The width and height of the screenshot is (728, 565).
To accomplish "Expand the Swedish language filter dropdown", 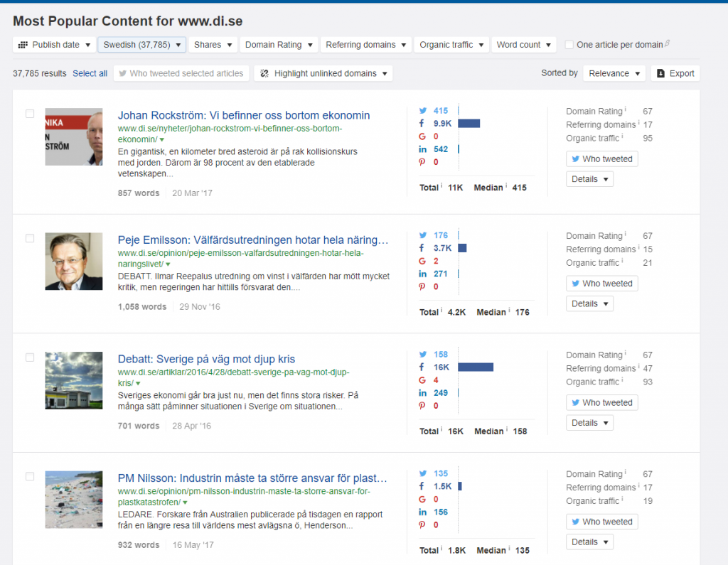I will [141, 45].
